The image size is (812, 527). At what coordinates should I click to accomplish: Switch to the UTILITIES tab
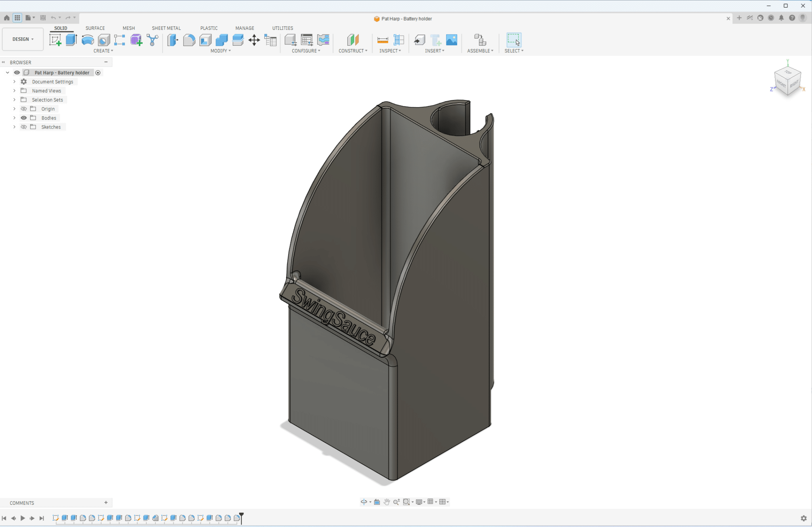coord(283,28)
